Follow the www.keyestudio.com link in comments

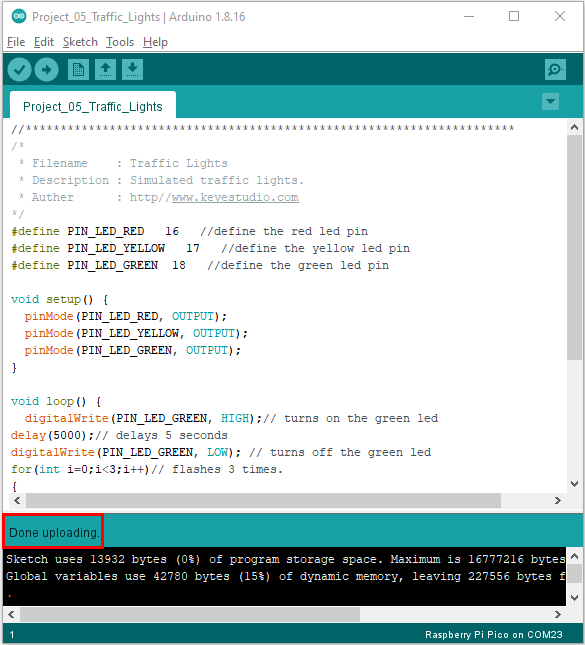click(x=235, y=197)
